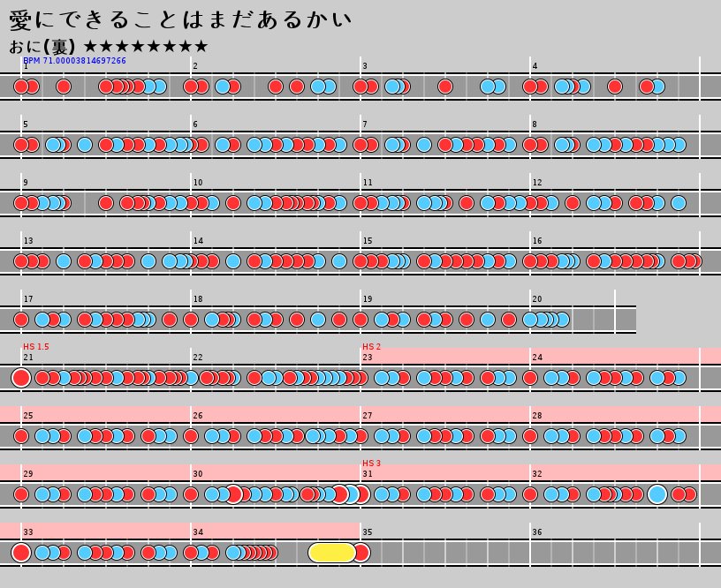
Task: Click the isolated red note in measure 3
Action: point(445,87)
